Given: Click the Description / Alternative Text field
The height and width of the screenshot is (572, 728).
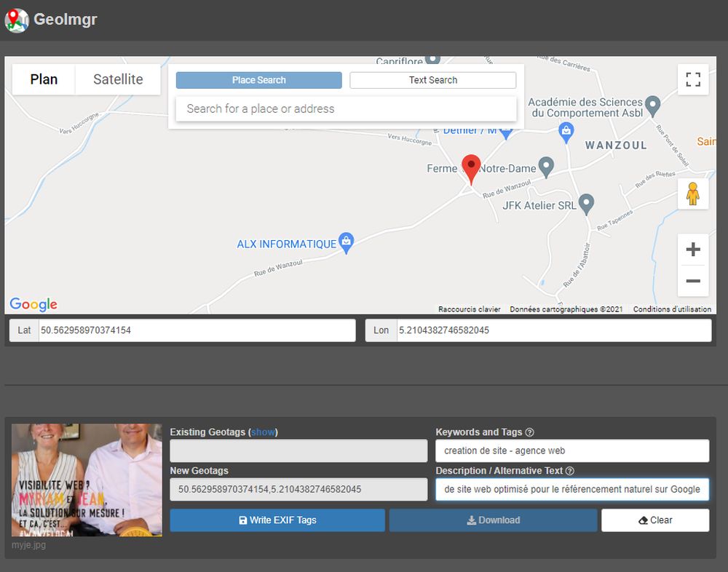Looking at the screenshot, I should 572,489.
